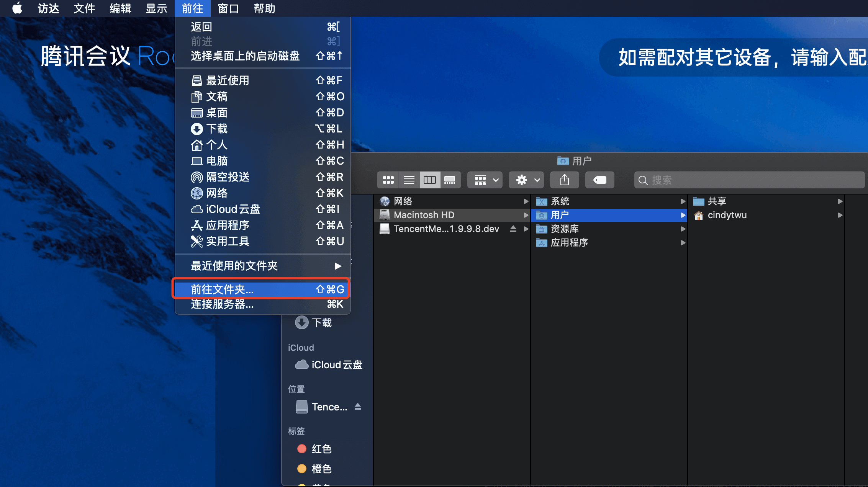Screen dimensions: 868x487
Task: Click the 搜索 search field
Action: click(x=749, y=180)
